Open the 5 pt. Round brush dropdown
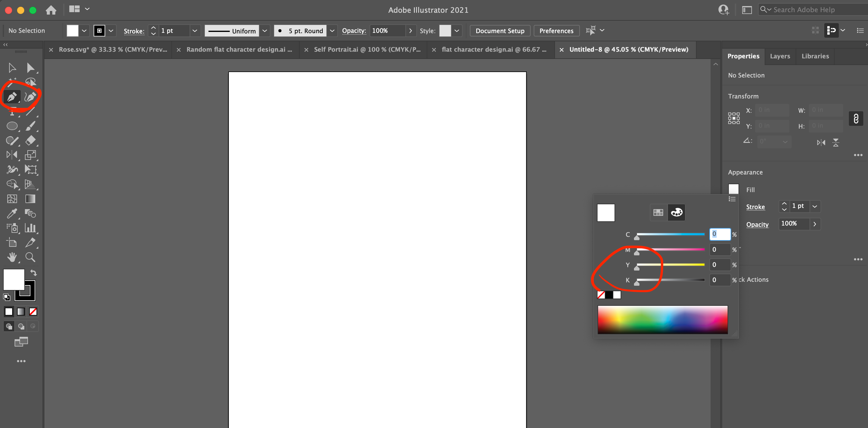Image resolution: width=868 pixels, height=428 pixels. (332, 31)
